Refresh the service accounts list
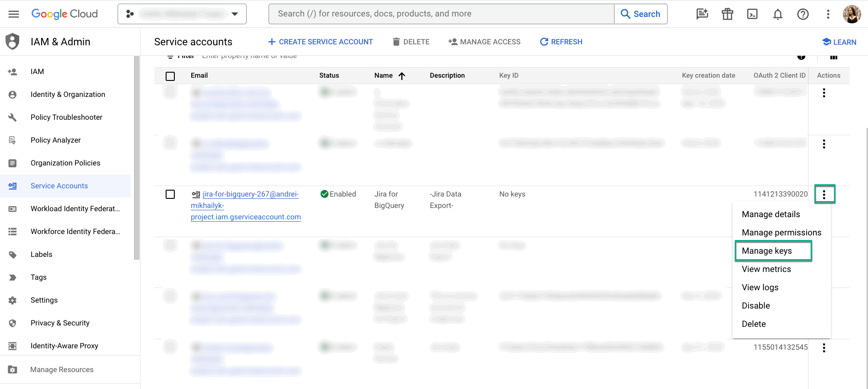This screenshot has width=868, height=389. coord(561,42)
